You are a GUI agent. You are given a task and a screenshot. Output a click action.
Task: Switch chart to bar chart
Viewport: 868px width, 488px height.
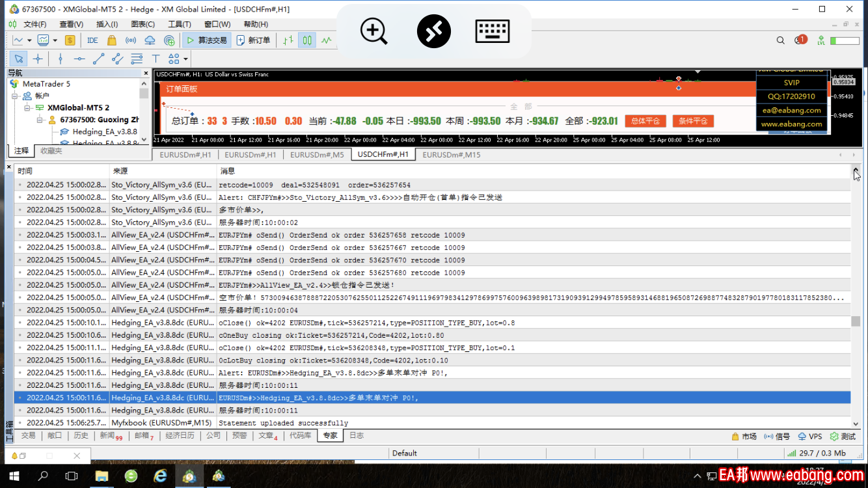(288, 40)
